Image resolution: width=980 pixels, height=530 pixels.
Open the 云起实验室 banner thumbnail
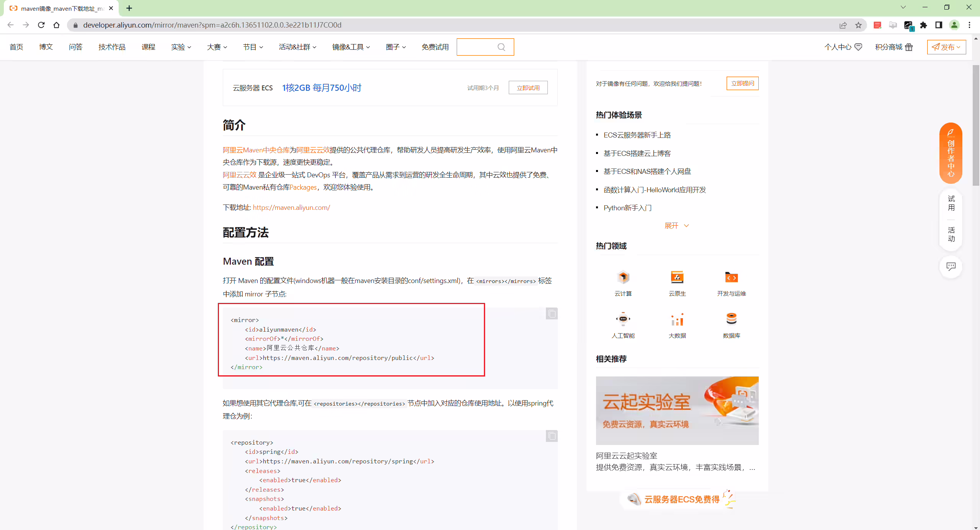click(677, 411)
